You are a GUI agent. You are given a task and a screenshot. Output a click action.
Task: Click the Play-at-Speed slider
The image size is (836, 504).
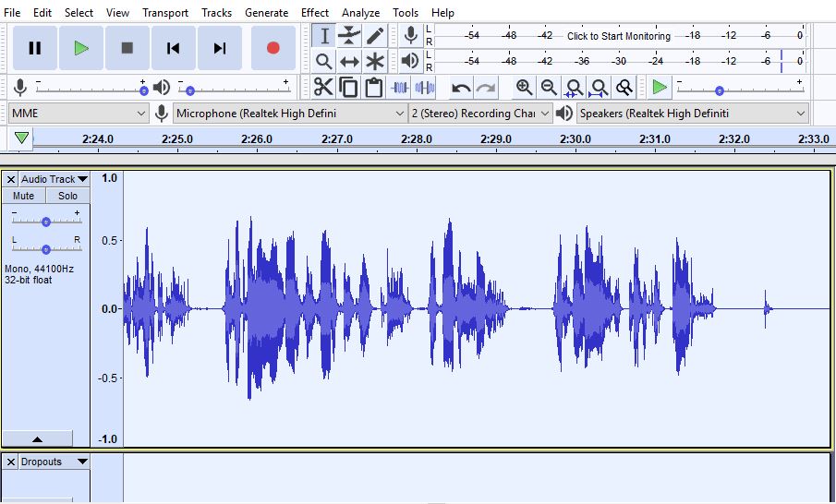point(740,88)
